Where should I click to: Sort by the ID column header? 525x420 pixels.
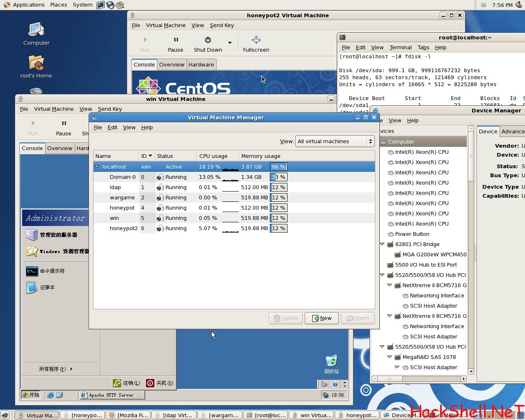pyautogui.click(x=146, y=156)
